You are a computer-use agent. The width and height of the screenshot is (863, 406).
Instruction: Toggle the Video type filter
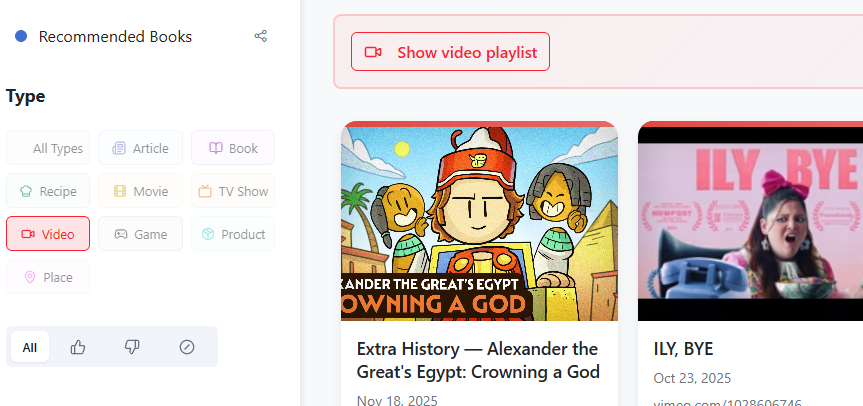[48, 234]
